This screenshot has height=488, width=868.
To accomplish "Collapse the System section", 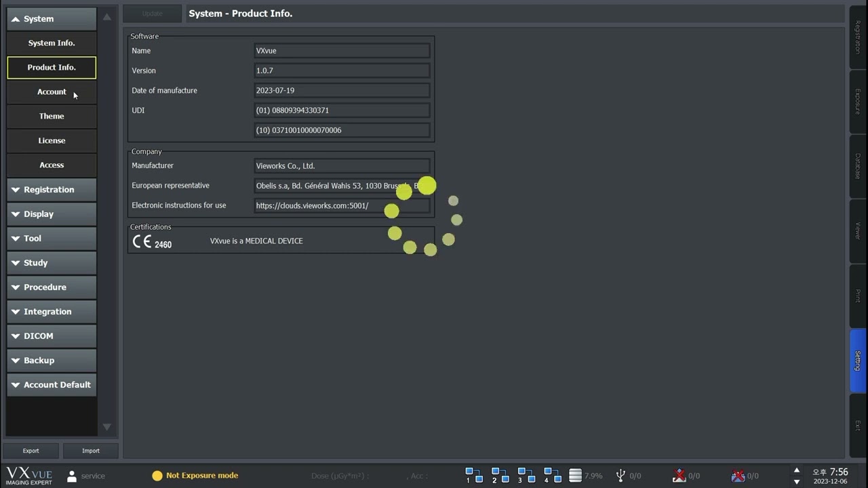I will [52, 19].
